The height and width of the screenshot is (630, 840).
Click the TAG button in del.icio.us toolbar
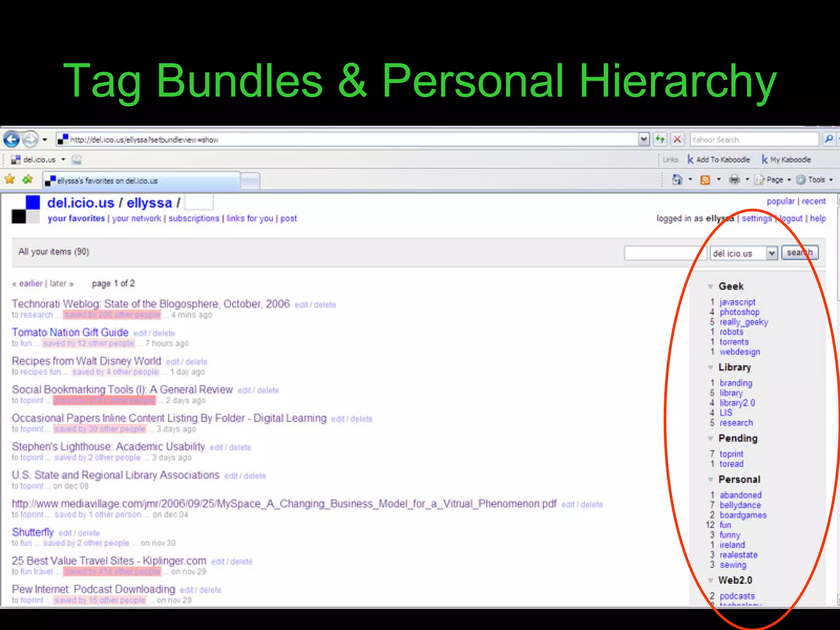[77, 160]
